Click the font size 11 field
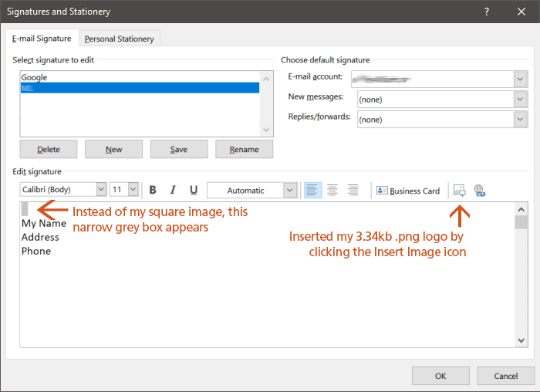The image size is (540, 392). tap(119, 189)
